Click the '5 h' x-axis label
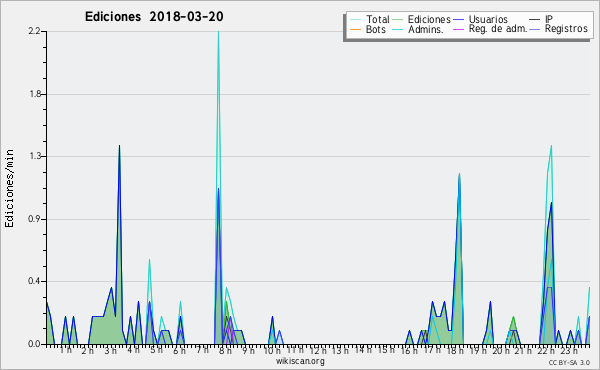The width and height of the screenshot is (600, 370). (156, 350)
